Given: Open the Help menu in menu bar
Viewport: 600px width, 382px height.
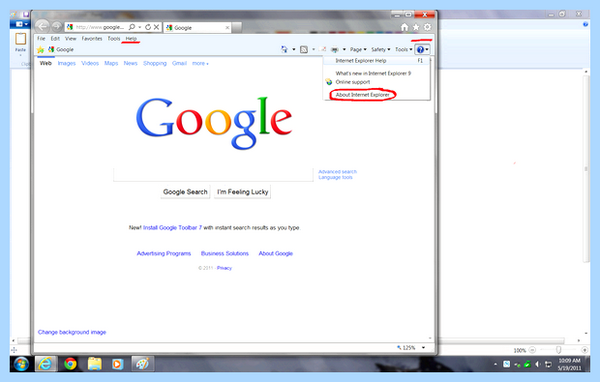Looking at the screenshot, I should coord(131,39).
